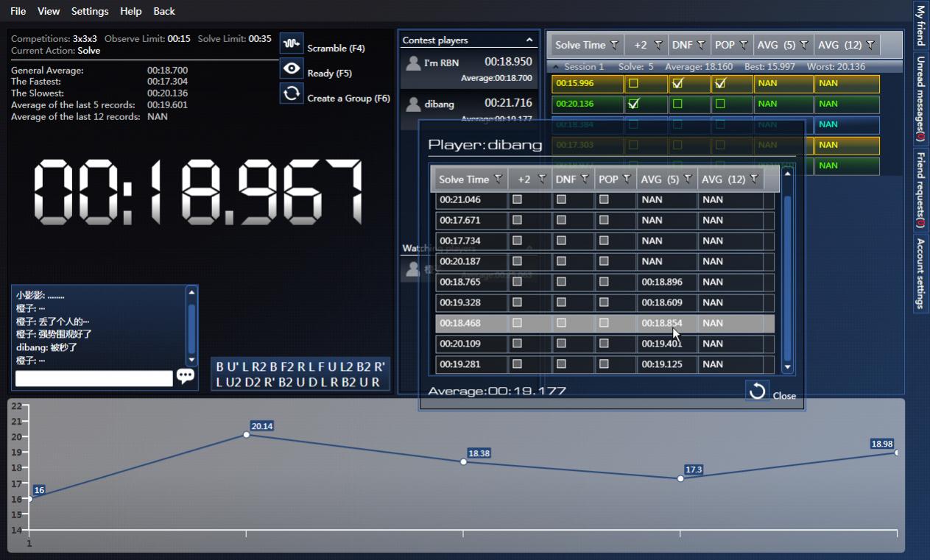Click DNF filter icon in session table
This screenshot has width=930, height=560.
pyautogui.click(x=701, y=45)
